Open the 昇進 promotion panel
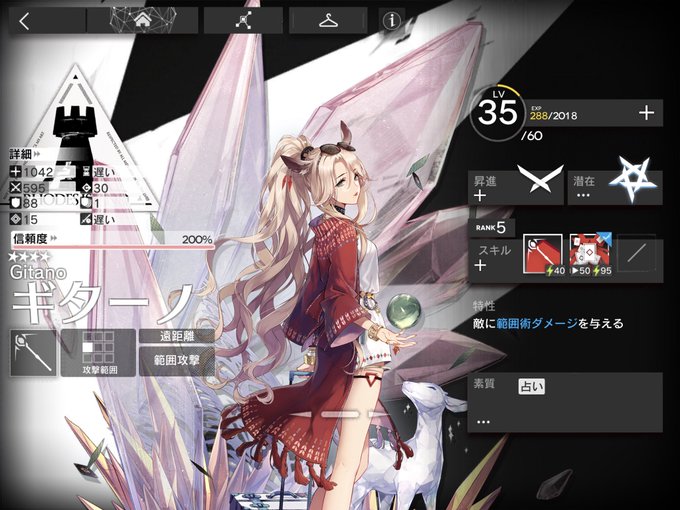The height and width of the screenshot is (510, 680). (516, 187)
